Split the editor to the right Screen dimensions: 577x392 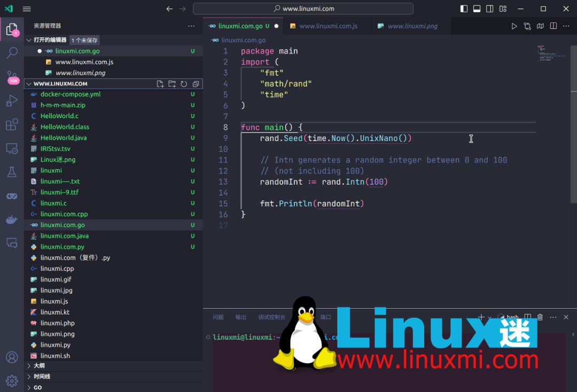click(x=553, y=26)
